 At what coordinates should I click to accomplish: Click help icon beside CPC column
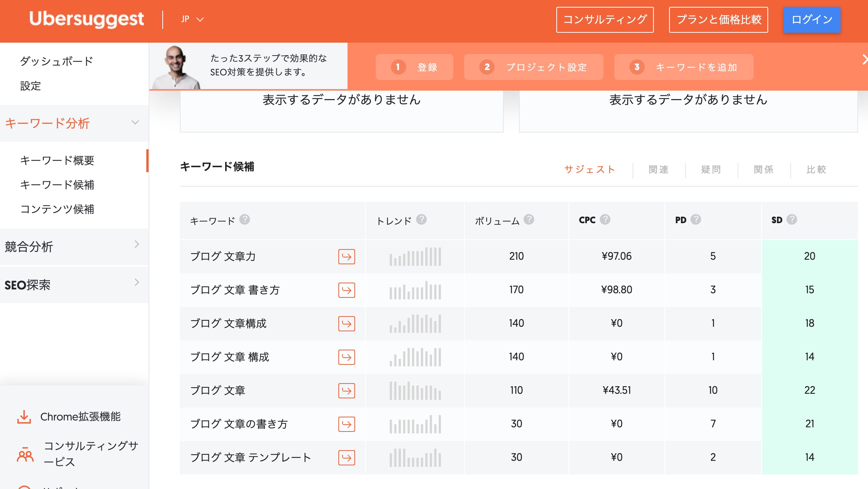[605, 220]
